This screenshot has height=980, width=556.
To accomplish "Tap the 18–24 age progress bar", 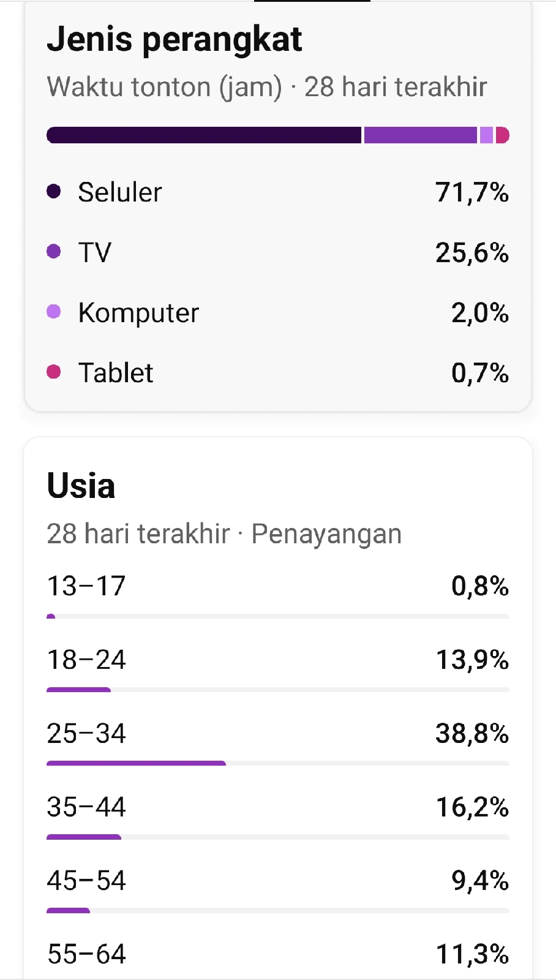I will [278, 690].
